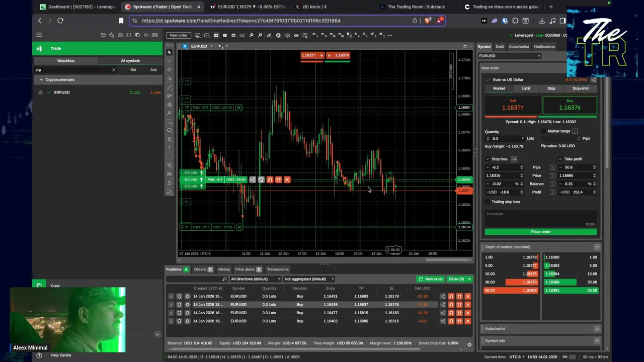Open the indicators f icon in toolbar
Image resolution: width=644 pixels, height=362 pixels.
[x=278, y=35]
